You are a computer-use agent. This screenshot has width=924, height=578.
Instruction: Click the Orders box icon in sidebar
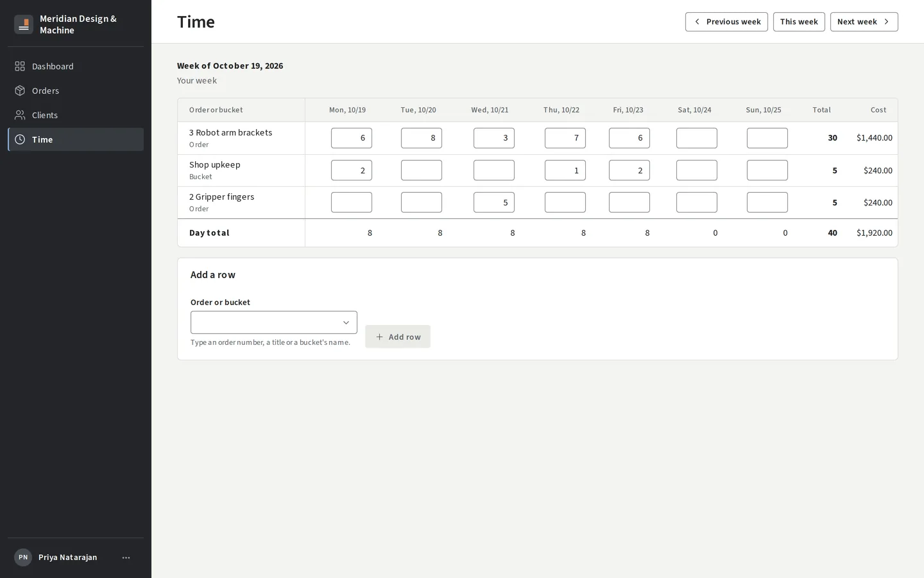point(20,91)
